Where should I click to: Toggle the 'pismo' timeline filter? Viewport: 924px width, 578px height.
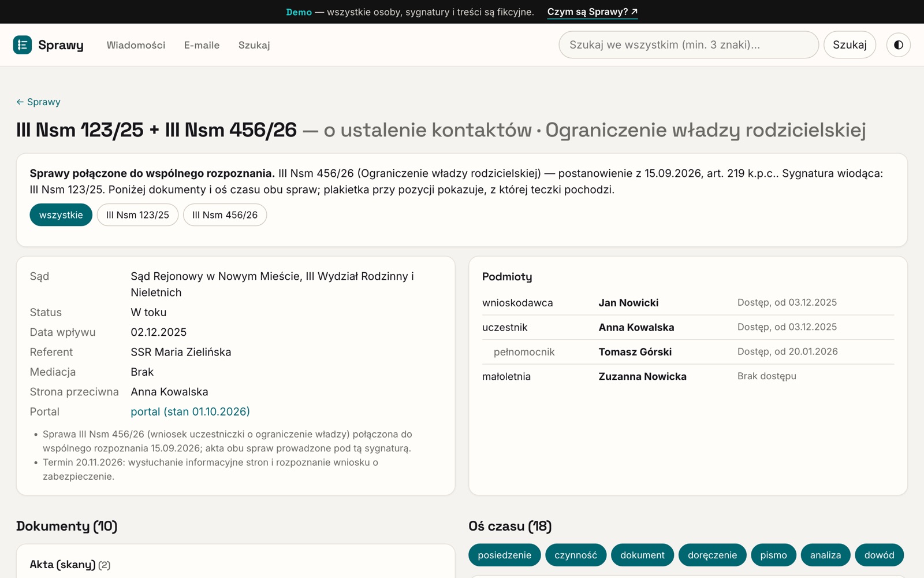point(773,555)
